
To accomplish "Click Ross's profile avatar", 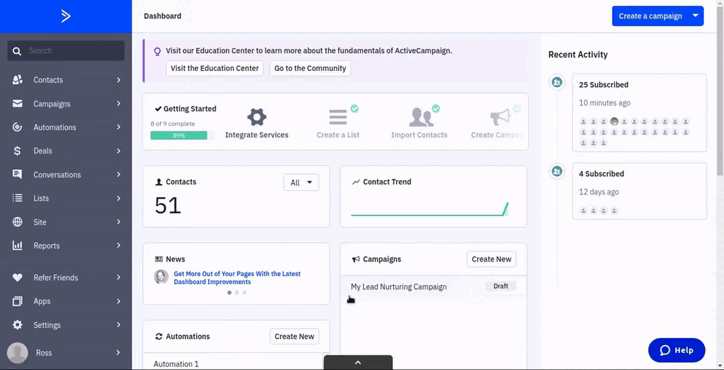I will [x=18, y=353].
